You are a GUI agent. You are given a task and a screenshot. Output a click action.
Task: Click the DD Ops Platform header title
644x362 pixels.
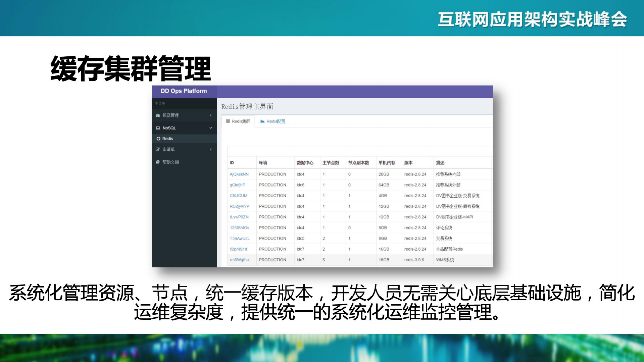(x=184, y=91)
